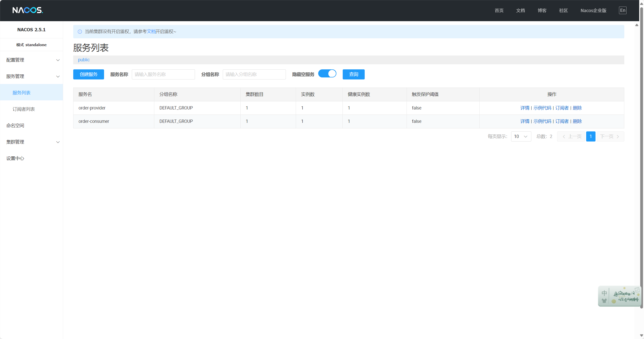The image size is (644, 339).
Task: Switch language with the En icon
Action: [x=623, y=10]
